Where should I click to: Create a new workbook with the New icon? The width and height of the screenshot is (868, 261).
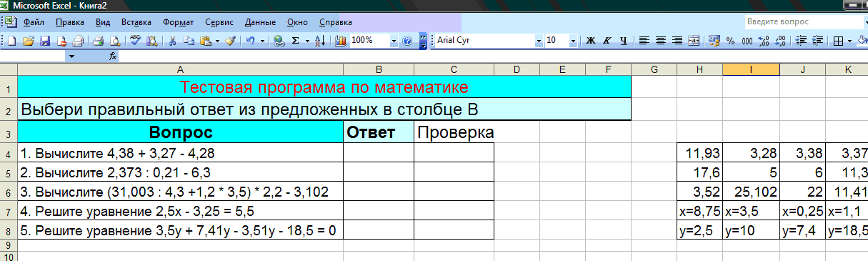(x=12, y=41)
